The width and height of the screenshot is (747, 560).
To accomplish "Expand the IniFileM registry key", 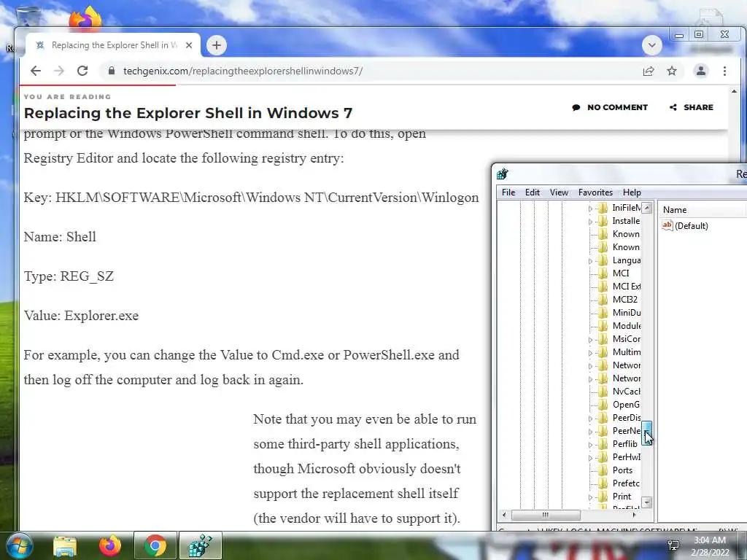I will (x=590, y=209).
